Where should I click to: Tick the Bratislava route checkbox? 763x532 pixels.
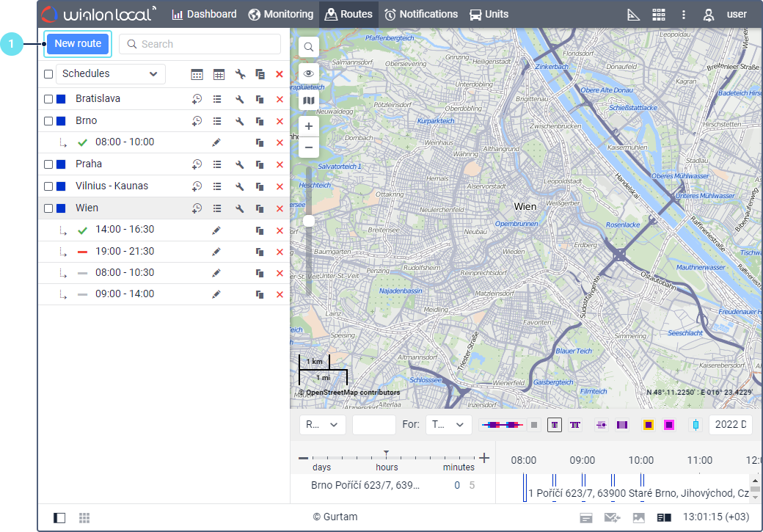(x=48, y=99)
